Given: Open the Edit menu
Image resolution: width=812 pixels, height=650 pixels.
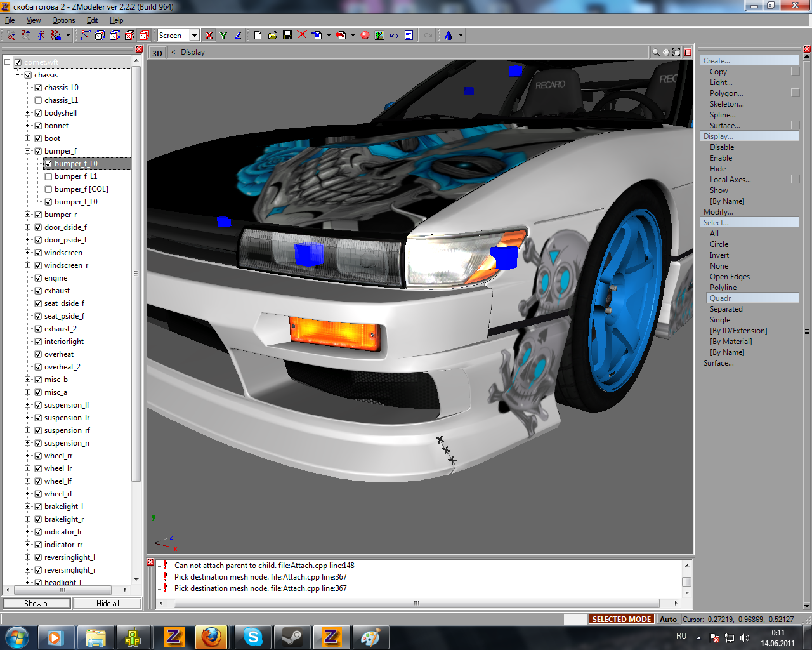Looking at the screenshot, I should [92, 20].
